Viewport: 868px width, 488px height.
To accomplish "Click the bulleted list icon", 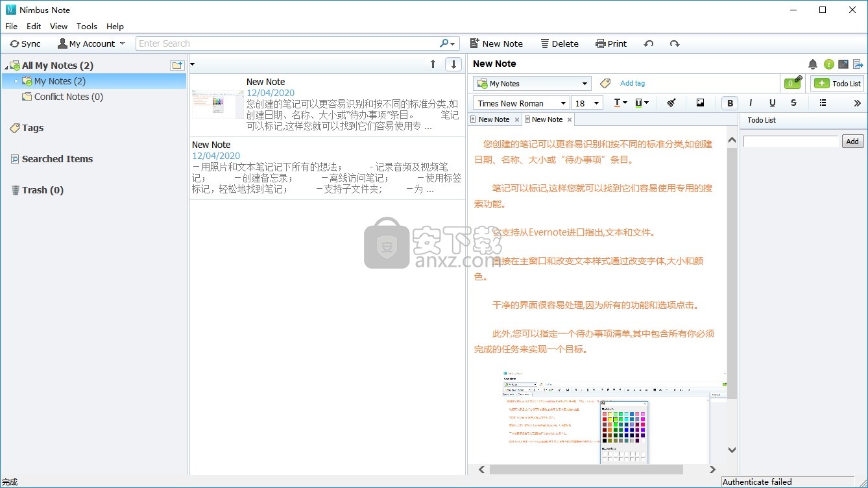I will click(x=823, y=103).
